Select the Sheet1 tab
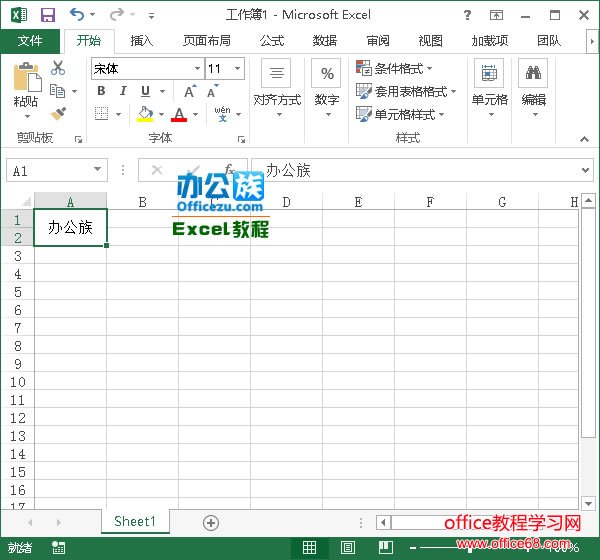 click(x=135, y=521)
